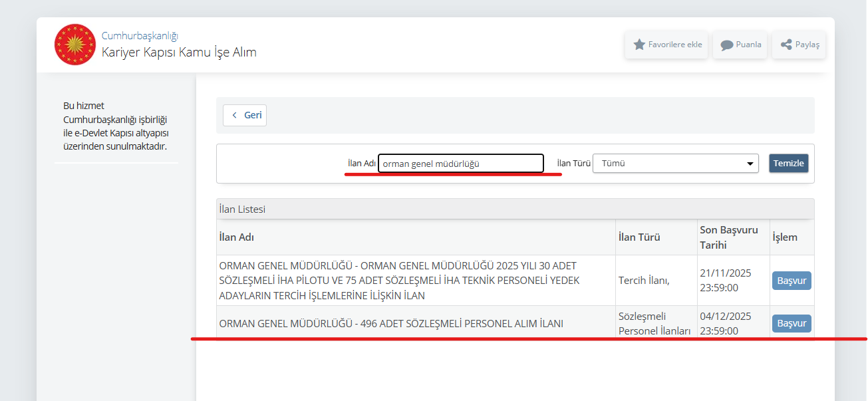
Task: Select the İlan Türü column header
Action: coord(639,237)
